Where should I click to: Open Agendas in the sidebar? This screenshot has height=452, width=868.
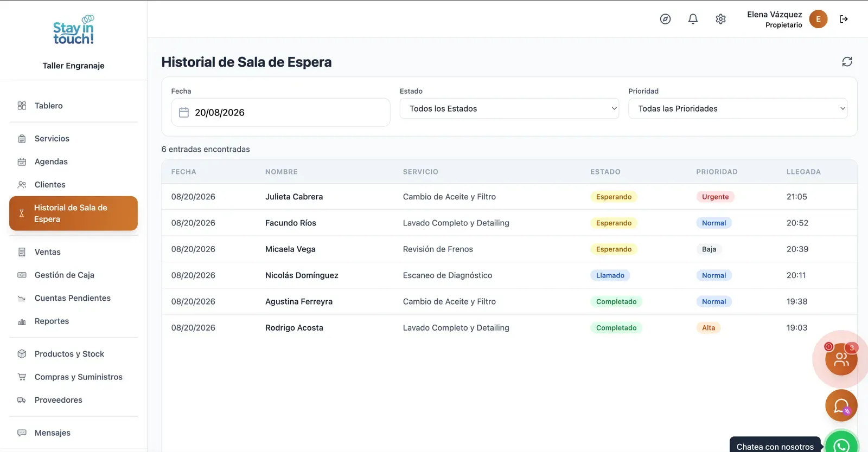pos(73,162)
